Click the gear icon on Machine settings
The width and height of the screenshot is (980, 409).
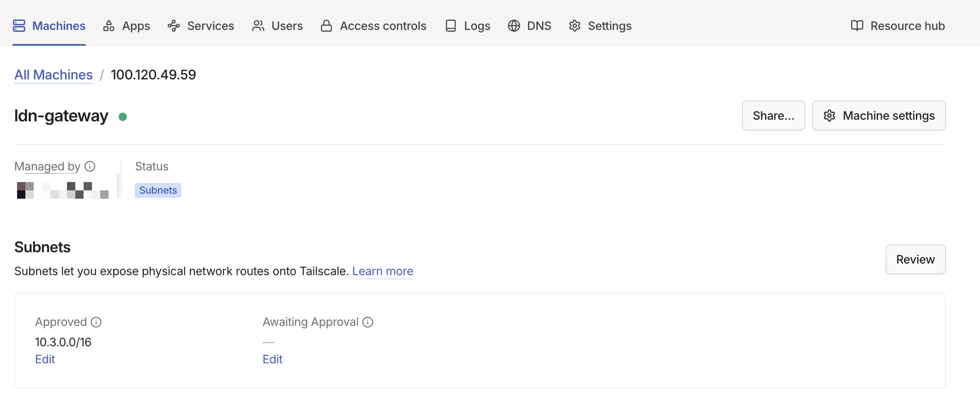(829, 116)
